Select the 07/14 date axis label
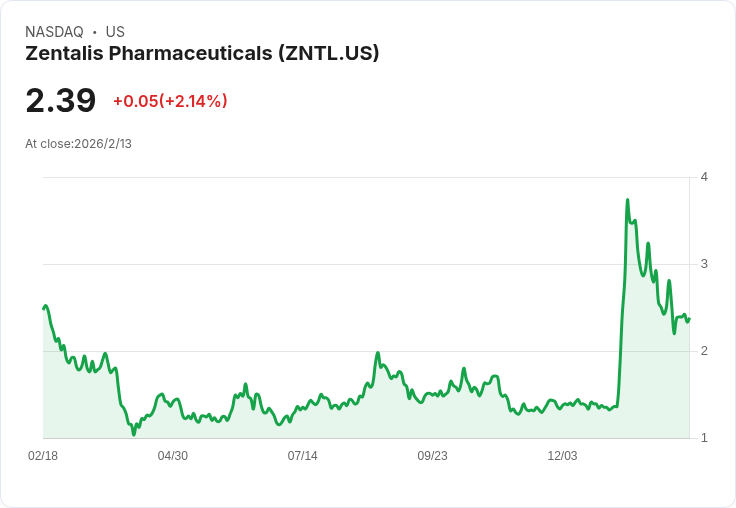Viewport: 736px width, 508px height. coord(303,456)
